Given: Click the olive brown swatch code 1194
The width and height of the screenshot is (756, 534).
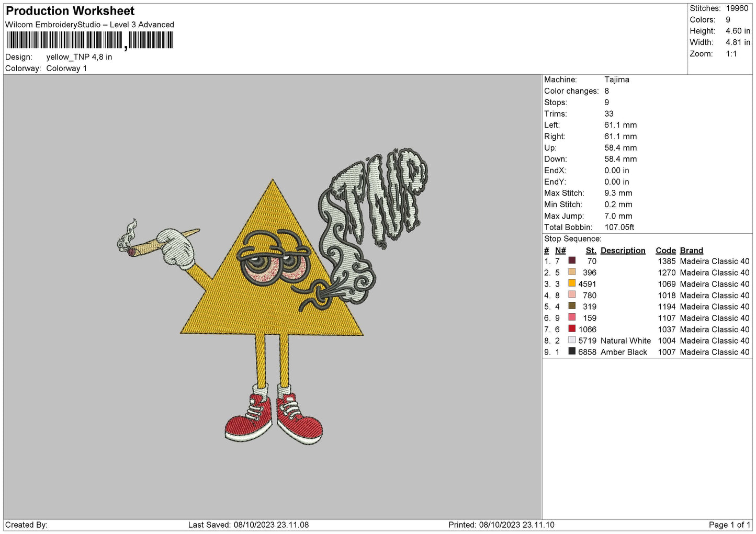Looking at the screenshot, I should (x=572, y=306).
